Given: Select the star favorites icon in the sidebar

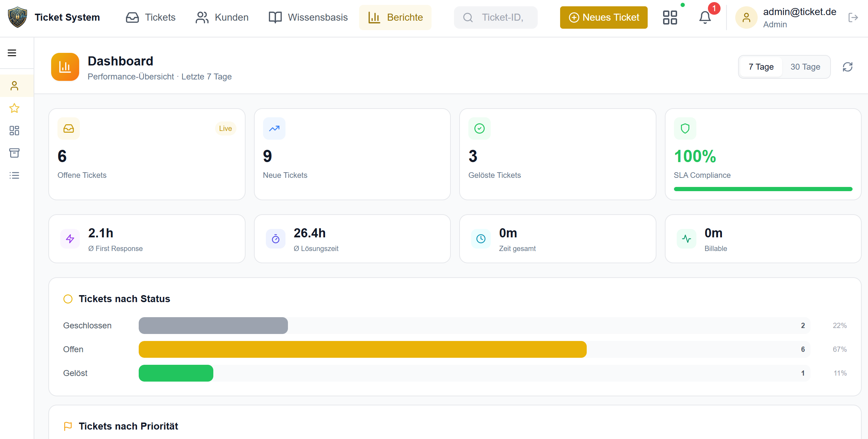Looking at the screenshot, I should coord(14,108).
